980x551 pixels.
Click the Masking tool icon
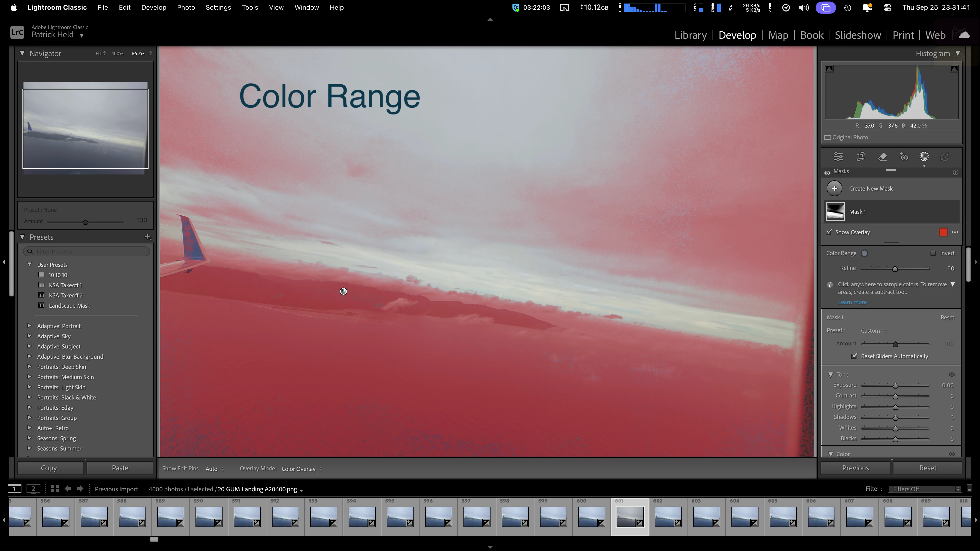tap(924, 157)
